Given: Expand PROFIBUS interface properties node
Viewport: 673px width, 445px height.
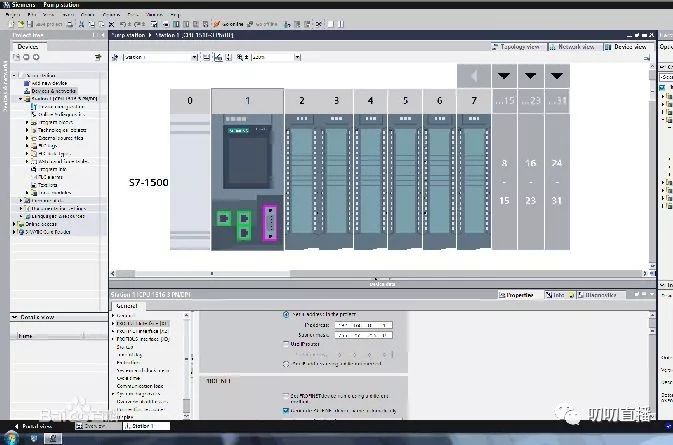Looking at the screenshot, I should pyautogui.click(x=113, y=339).
